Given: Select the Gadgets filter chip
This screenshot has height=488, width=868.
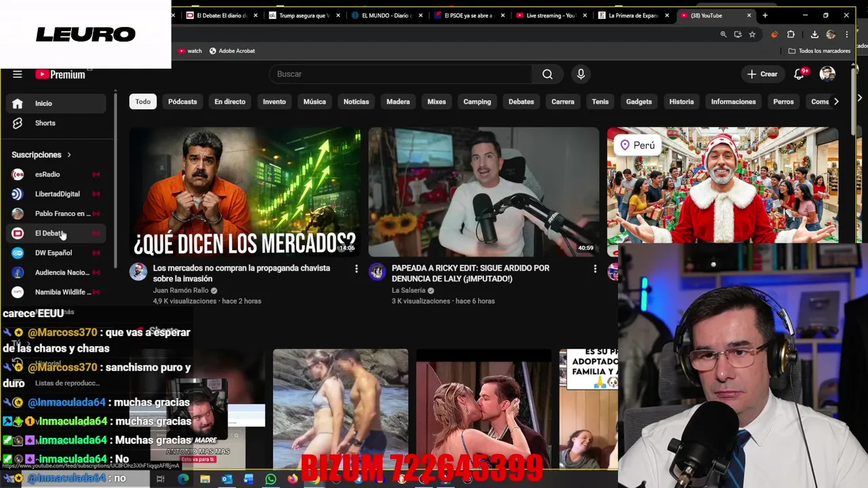Looking at the screenshot, I should 639,102.
